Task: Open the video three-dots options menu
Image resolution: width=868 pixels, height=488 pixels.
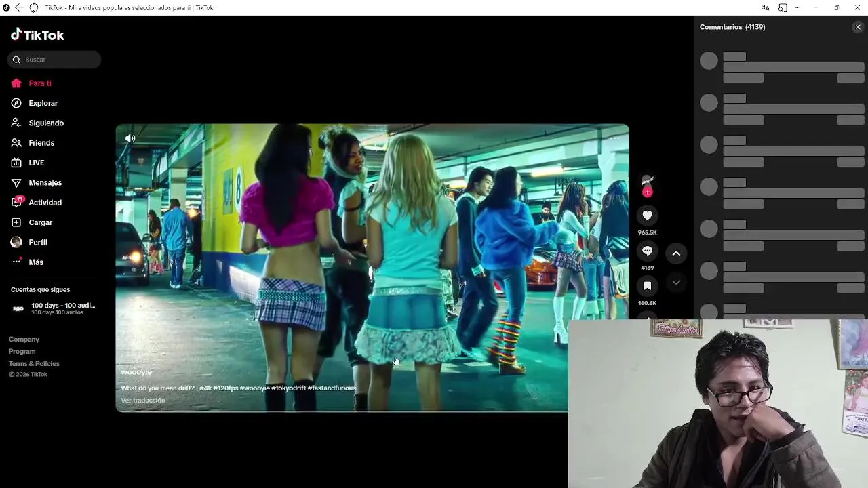Action: 614,138
